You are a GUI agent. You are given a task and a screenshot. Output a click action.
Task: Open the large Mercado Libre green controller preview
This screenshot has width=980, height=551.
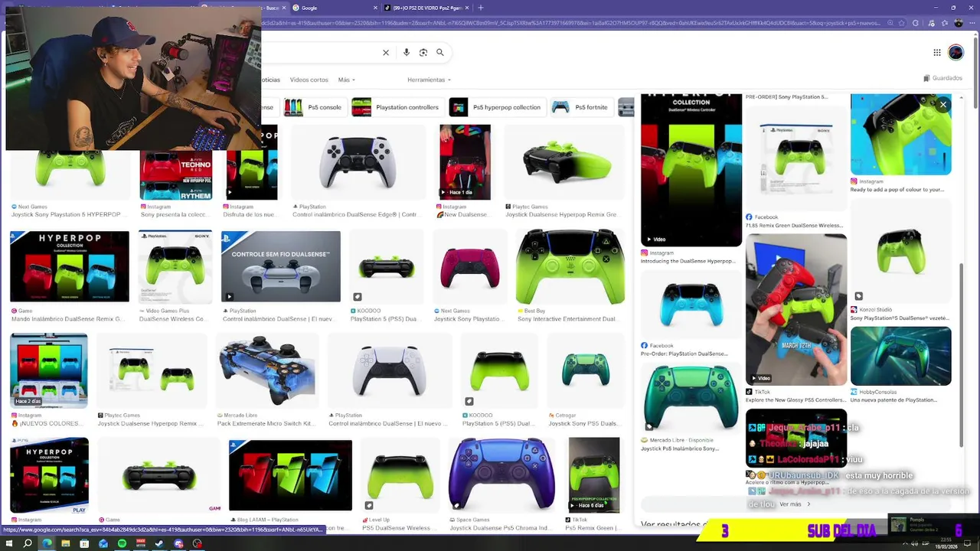pyautogui.click(x=691, y=396)
